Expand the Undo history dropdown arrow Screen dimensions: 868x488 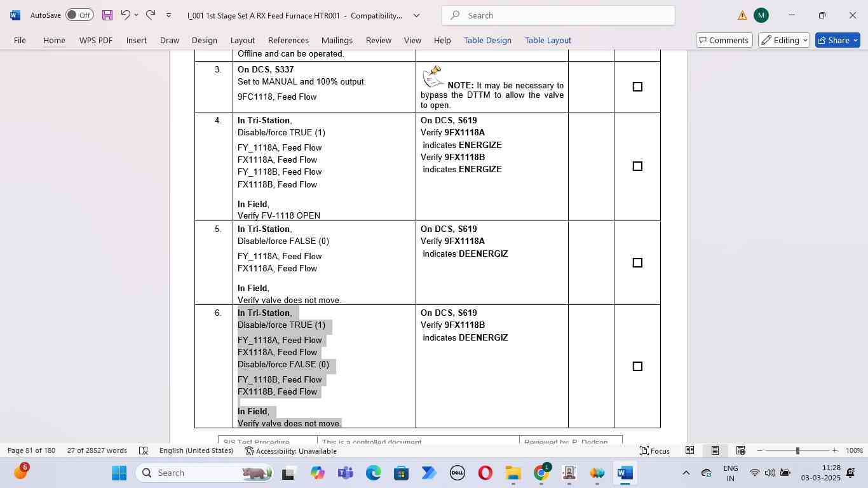[x=136, y=15]
